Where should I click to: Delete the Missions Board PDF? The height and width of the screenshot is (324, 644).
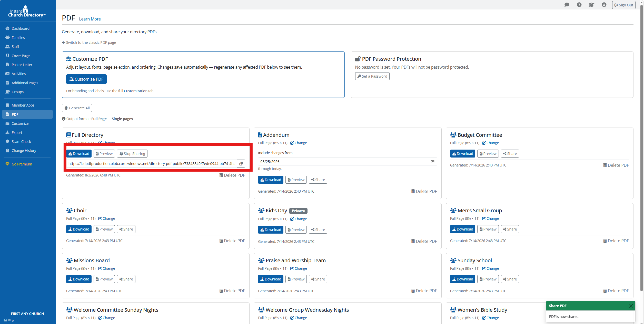coord(232,291)
